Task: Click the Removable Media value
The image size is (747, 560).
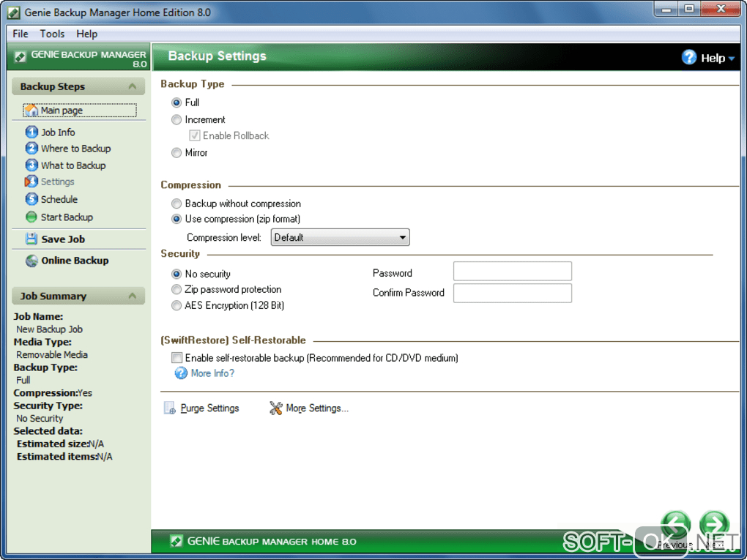Action: click(52, 355)
